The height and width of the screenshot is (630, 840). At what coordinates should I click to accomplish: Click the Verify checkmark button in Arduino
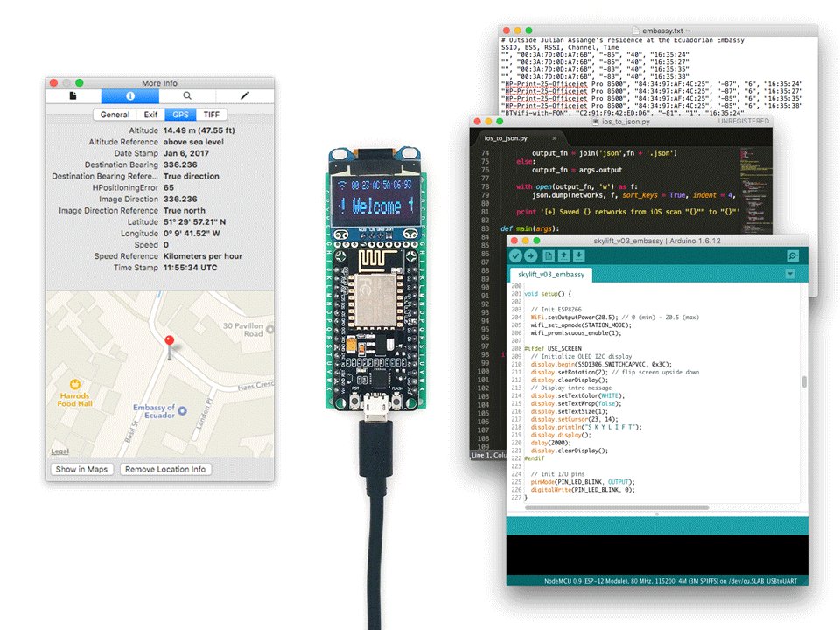[515, 256]
